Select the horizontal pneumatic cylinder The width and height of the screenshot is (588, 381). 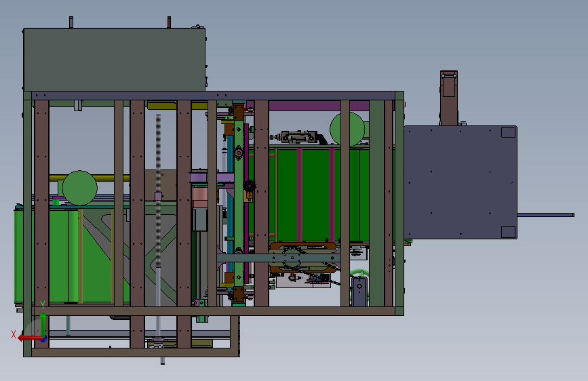point(298,137)
